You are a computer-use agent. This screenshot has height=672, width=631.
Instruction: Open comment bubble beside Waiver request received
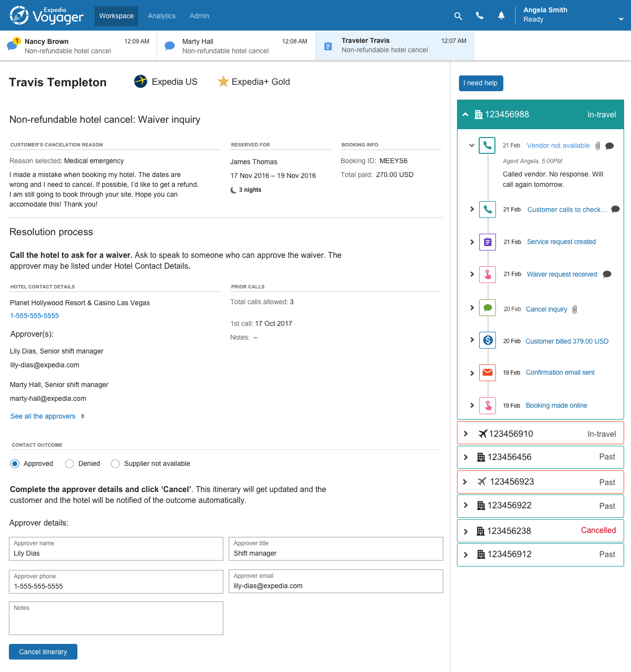click(x=607, y=275)
